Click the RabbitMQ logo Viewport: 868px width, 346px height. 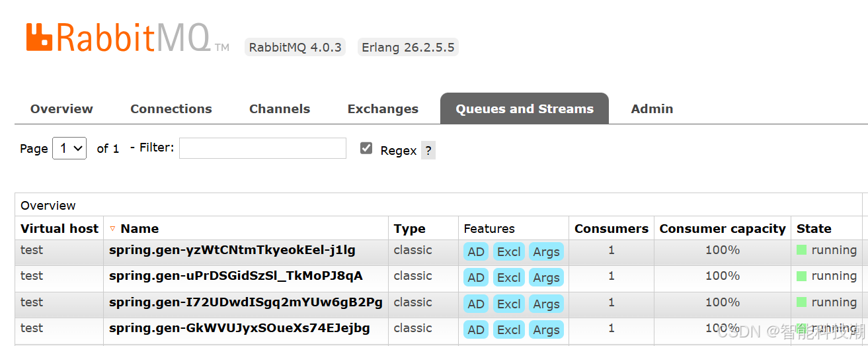tap(128, 38)
